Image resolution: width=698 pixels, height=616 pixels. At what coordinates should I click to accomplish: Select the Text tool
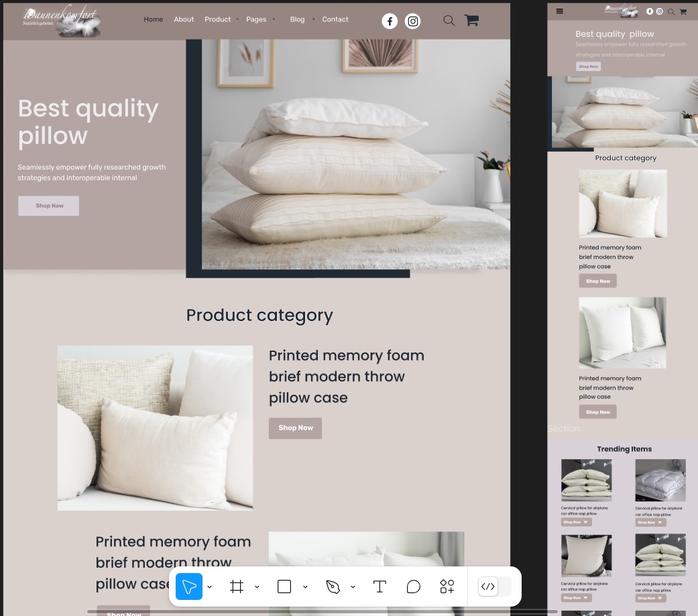pyautogui.click(x=380, y=587)
